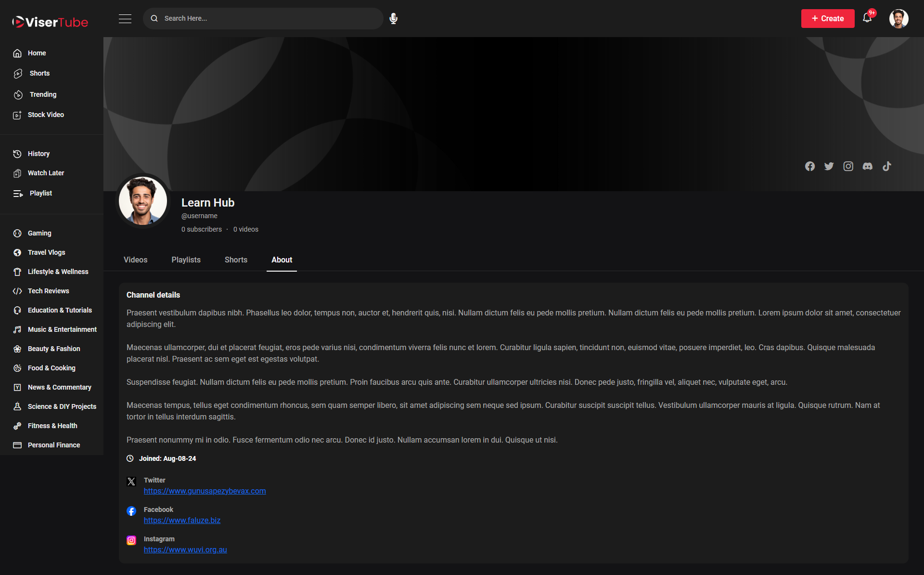Open the Twitter gunusapezybevax.com link
The width and height of the screenshot is (924, 575).
click(x=205, y=491)
